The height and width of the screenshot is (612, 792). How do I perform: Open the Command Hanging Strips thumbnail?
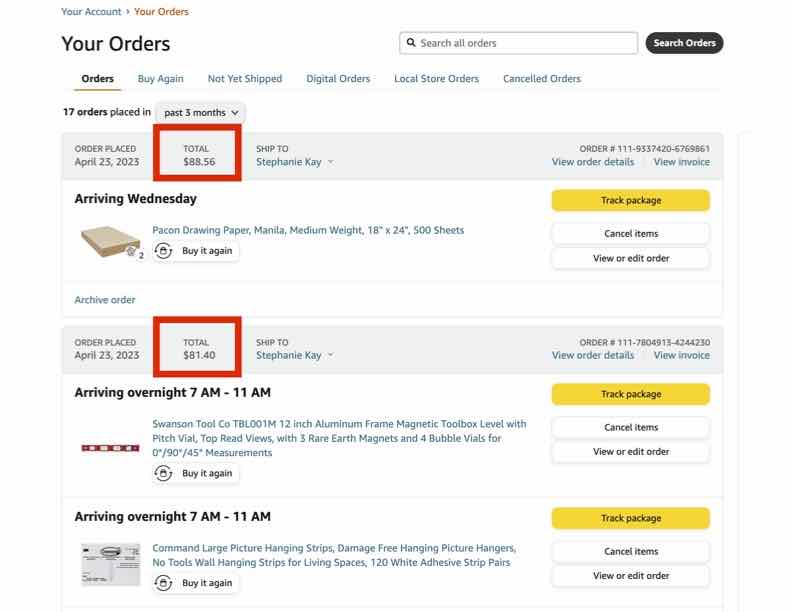click(x=110, y=563)
